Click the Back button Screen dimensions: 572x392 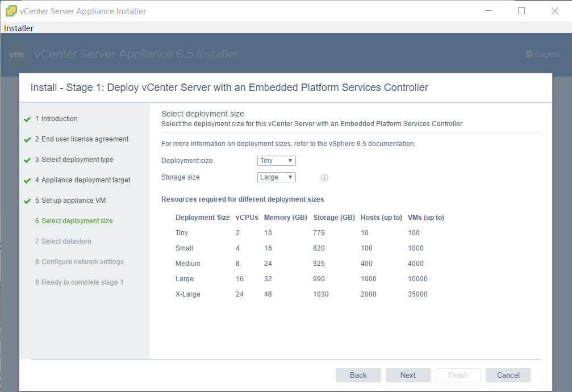coord(358,375)
